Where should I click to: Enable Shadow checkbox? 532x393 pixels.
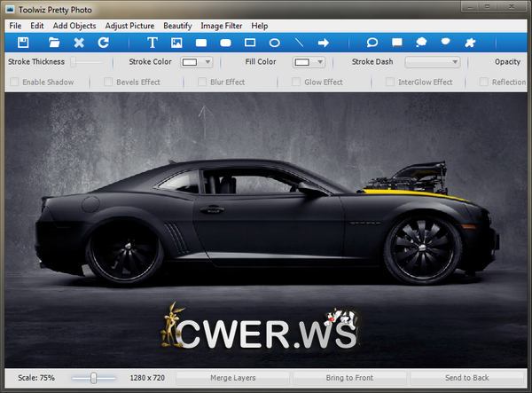[13, 83]
